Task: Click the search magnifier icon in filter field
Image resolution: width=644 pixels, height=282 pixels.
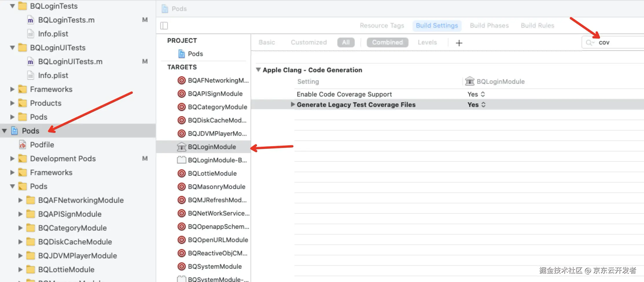Action: (x=590, y=43)
